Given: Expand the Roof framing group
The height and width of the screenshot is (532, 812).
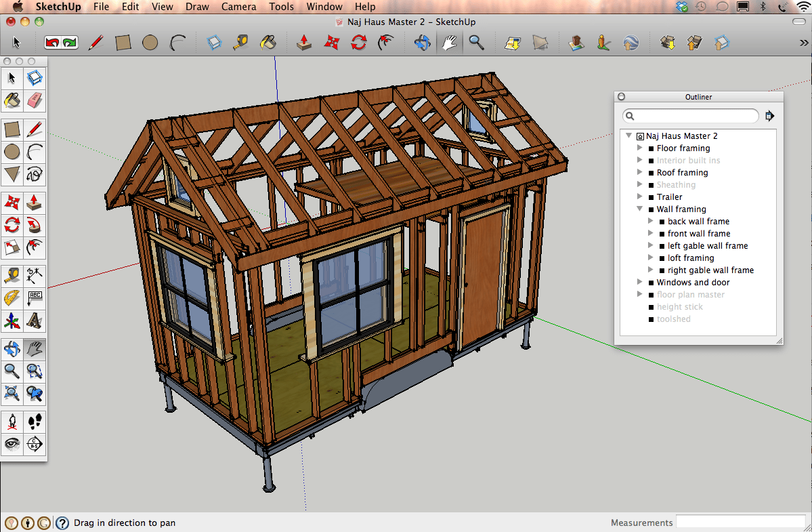Looking at the screenshot, I should (639, 172).
